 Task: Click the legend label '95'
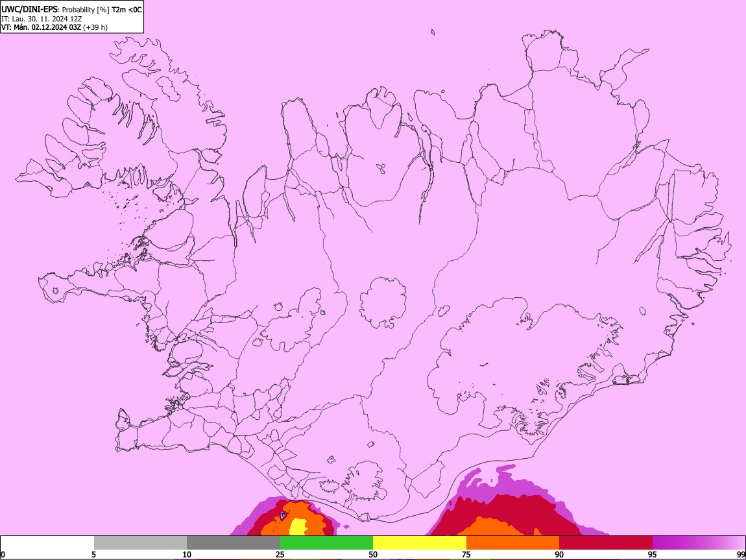653,554
